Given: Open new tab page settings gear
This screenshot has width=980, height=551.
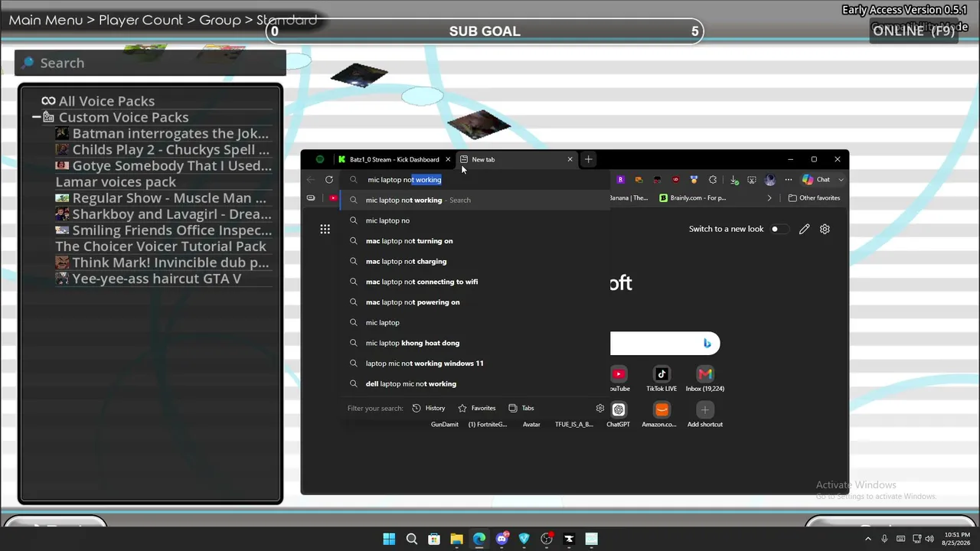Looking at the screenshot, I should click(x=825, y=229).
